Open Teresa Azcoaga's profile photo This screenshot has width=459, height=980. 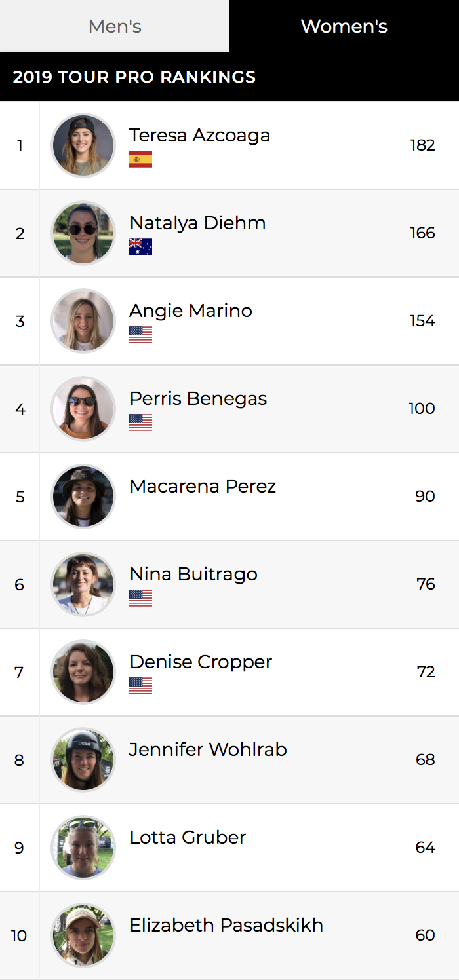(x=83, y=145)
